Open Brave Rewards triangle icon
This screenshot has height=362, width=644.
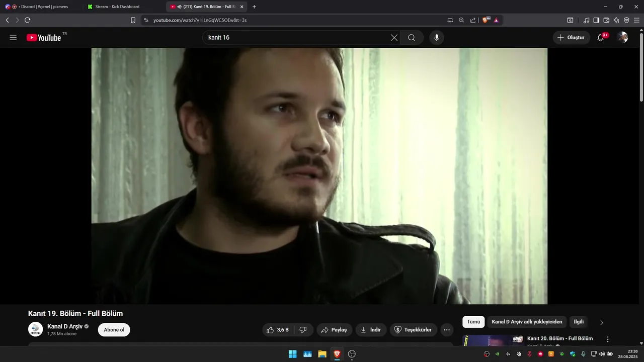click(496, 20)
